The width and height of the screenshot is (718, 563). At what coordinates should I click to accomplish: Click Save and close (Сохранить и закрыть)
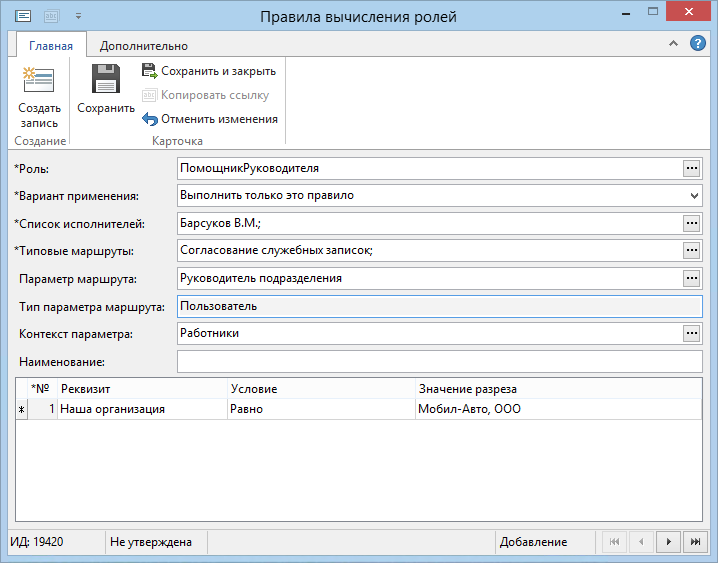209,71
